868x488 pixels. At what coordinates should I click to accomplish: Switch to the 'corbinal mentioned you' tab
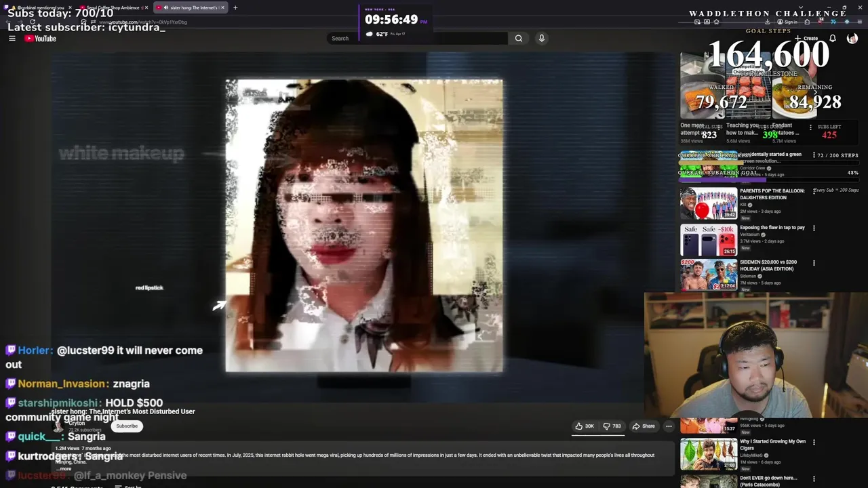point(38,7)
